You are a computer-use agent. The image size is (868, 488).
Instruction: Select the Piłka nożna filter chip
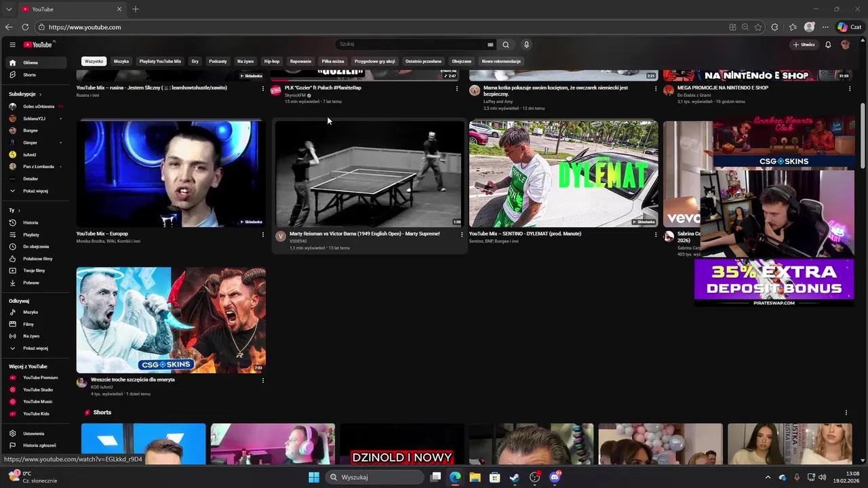click(x=333, y=61)
